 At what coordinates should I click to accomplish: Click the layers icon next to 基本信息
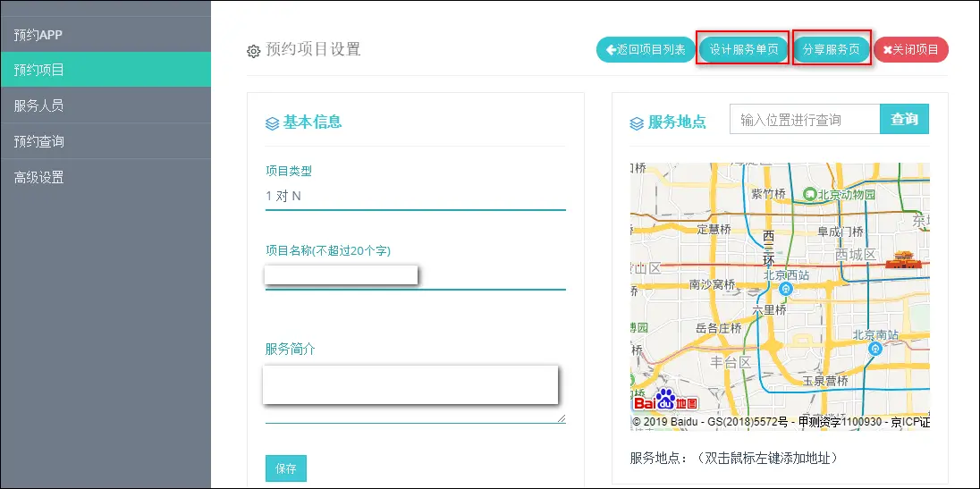273,123
